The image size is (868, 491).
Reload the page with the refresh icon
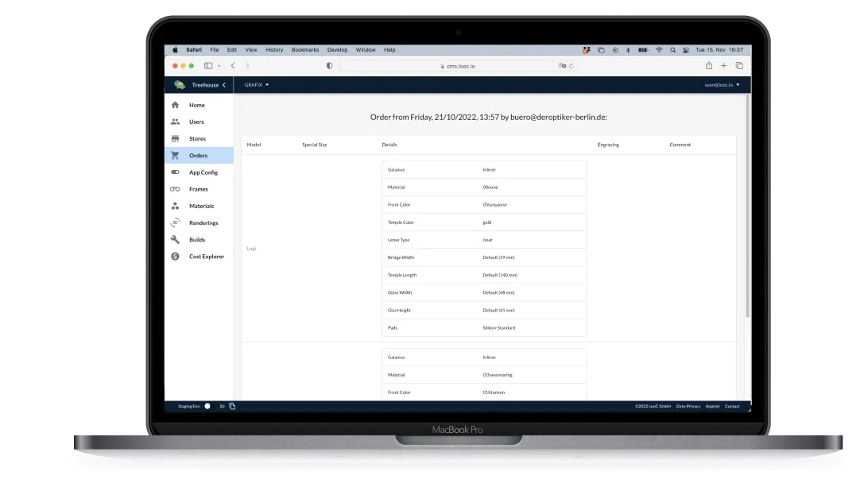572,65
